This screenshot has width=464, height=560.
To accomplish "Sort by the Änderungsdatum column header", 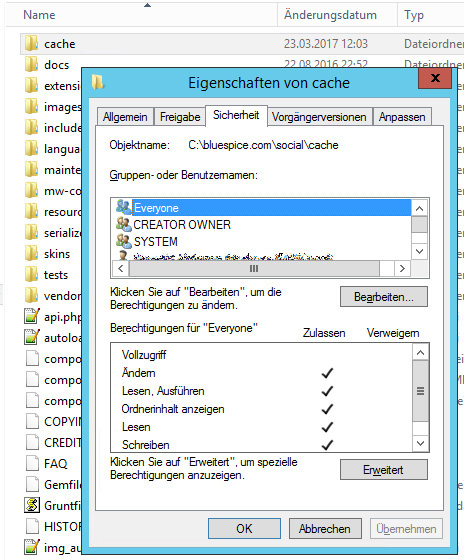I will (x=330, y=15).
